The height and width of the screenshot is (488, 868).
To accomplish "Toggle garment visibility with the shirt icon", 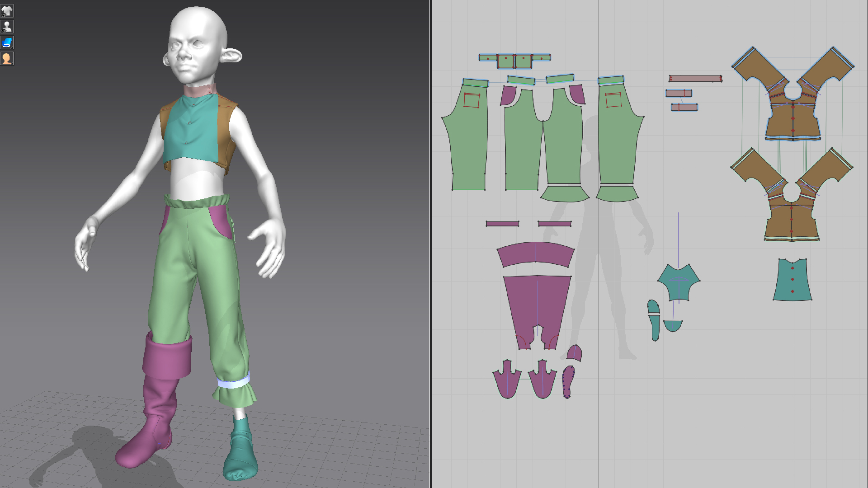I will (x=7, y=11).
